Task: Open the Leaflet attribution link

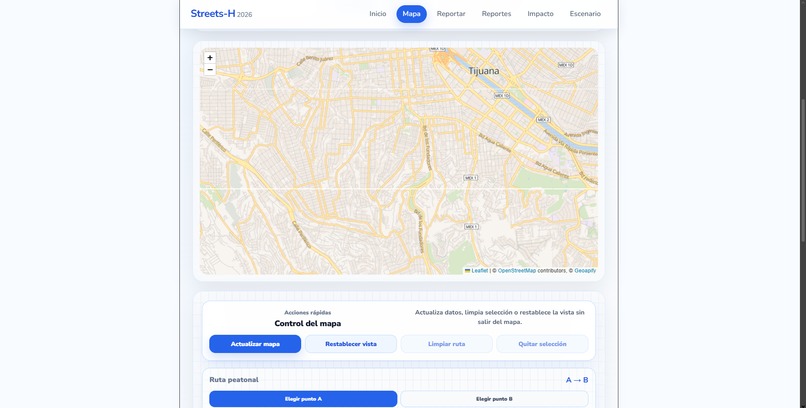Action: pos(477,270)
